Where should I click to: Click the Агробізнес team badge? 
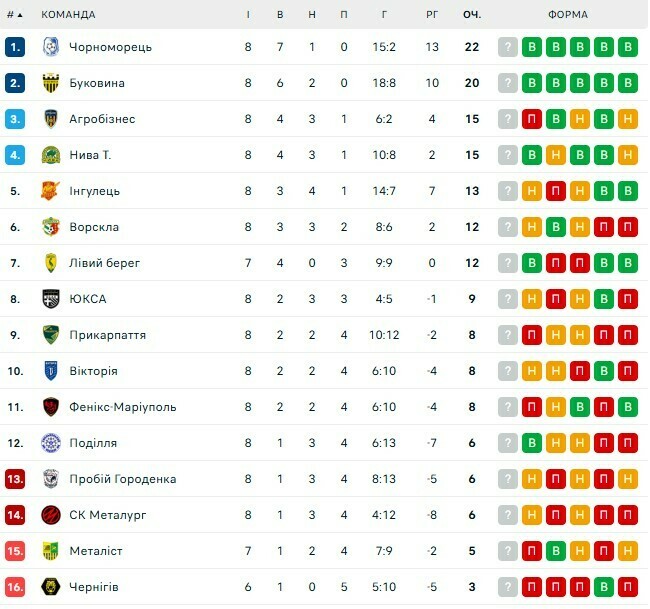51,119
